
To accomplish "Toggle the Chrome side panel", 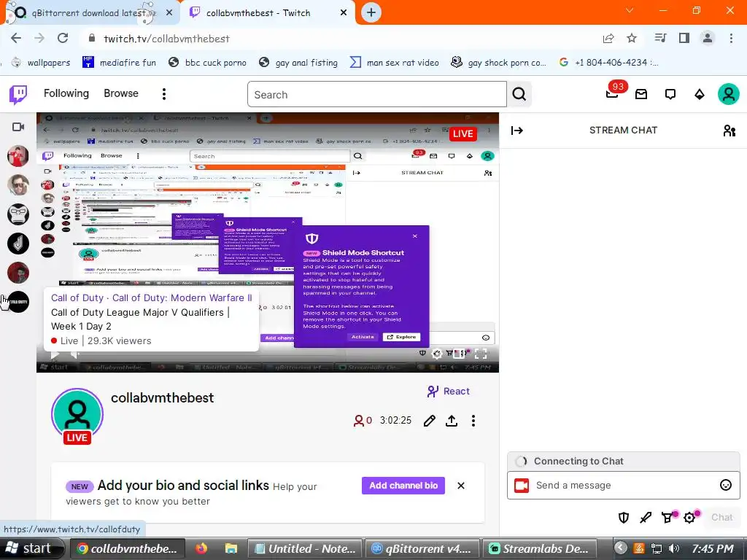I will (684, 39).
